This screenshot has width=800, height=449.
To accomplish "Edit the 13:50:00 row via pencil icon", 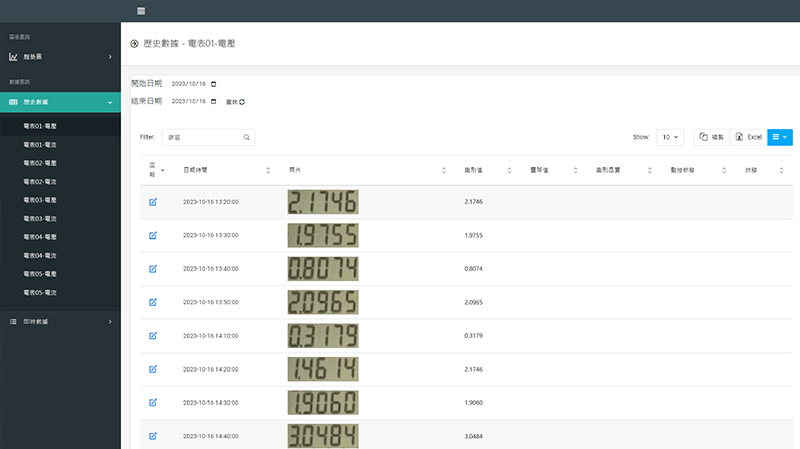I will (x=153, y=302).
